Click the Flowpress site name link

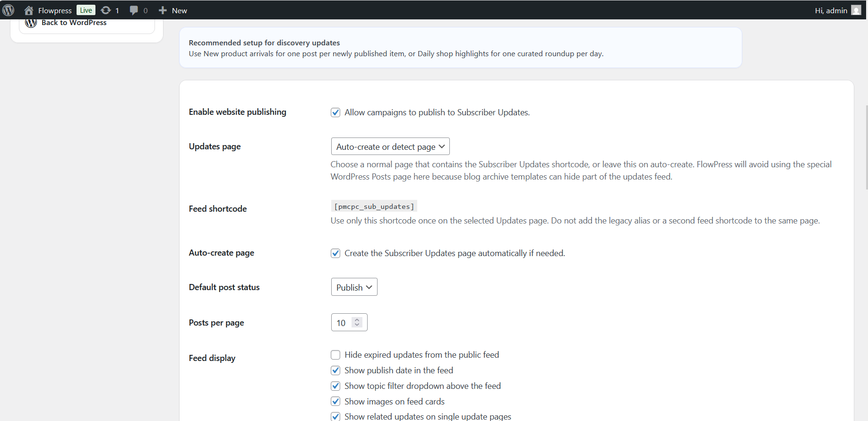point(55,10)
